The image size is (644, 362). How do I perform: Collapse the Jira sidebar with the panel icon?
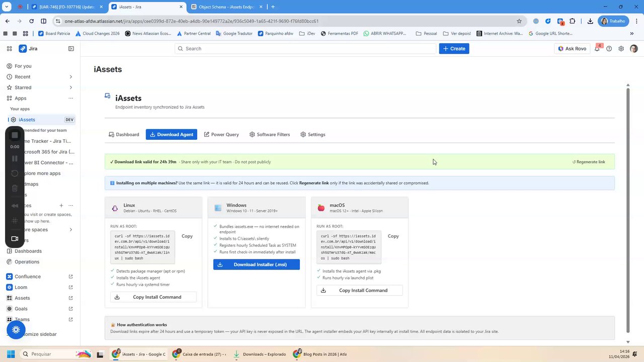tap(71, 49)
